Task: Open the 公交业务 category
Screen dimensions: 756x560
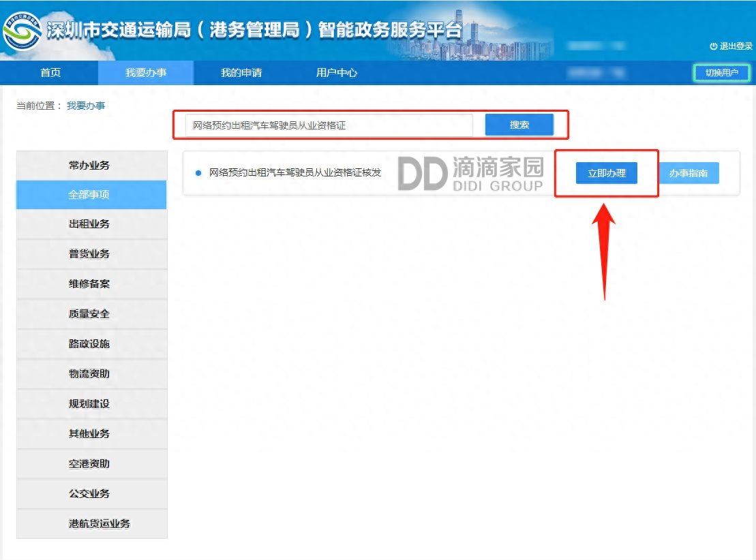Action: click(x=91, y=493)
